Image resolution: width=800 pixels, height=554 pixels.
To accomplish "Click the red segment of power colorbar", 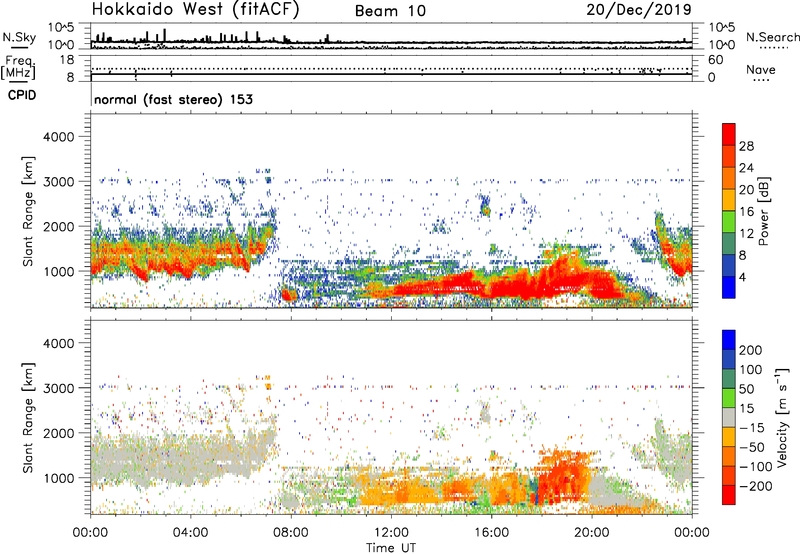I will (729, 134).
